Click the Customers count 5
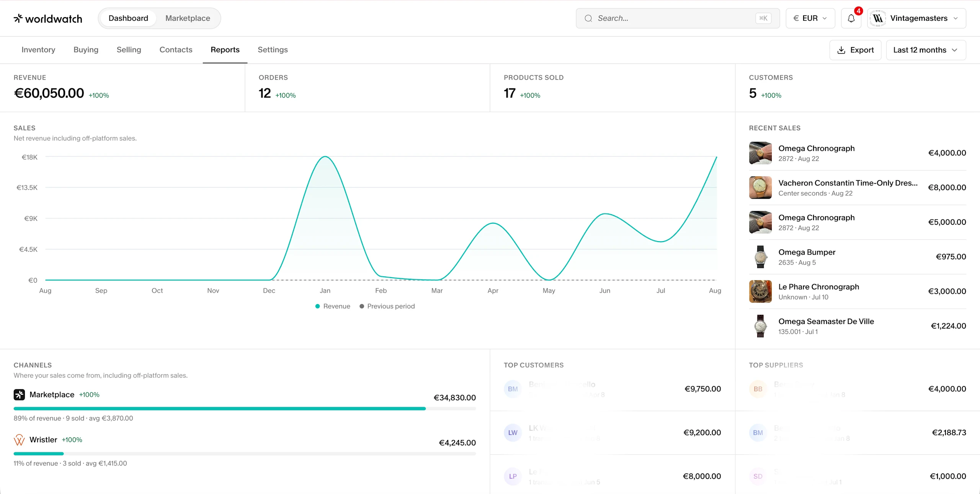The height and width of the screenshot is (494, 980). click(x=753, y=93)
